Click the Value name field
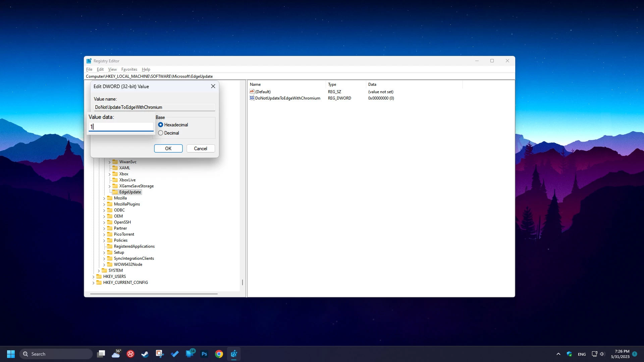Image resolution: width=644 pixels, height=362 pixels. (x=155, y=107)
